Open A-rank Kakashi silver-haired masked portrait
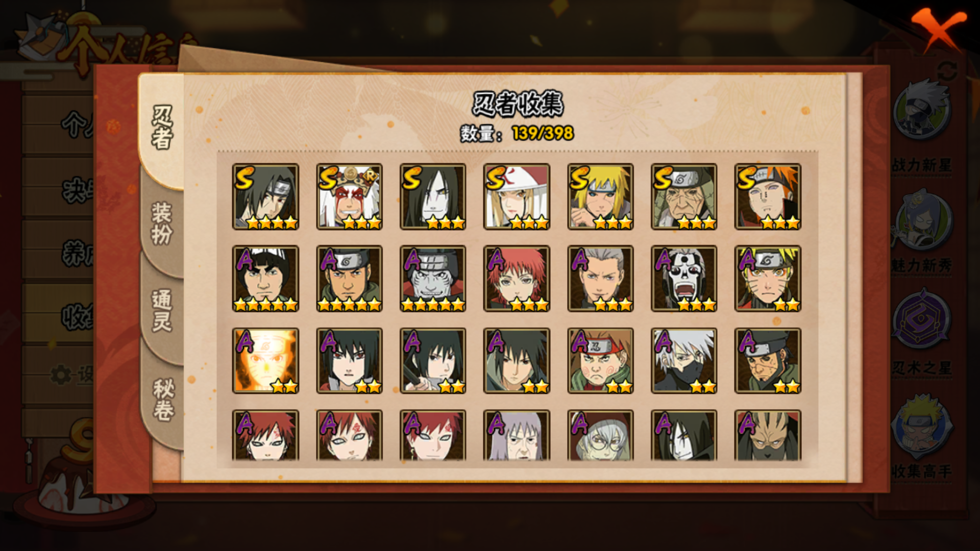 click(684, 361)
